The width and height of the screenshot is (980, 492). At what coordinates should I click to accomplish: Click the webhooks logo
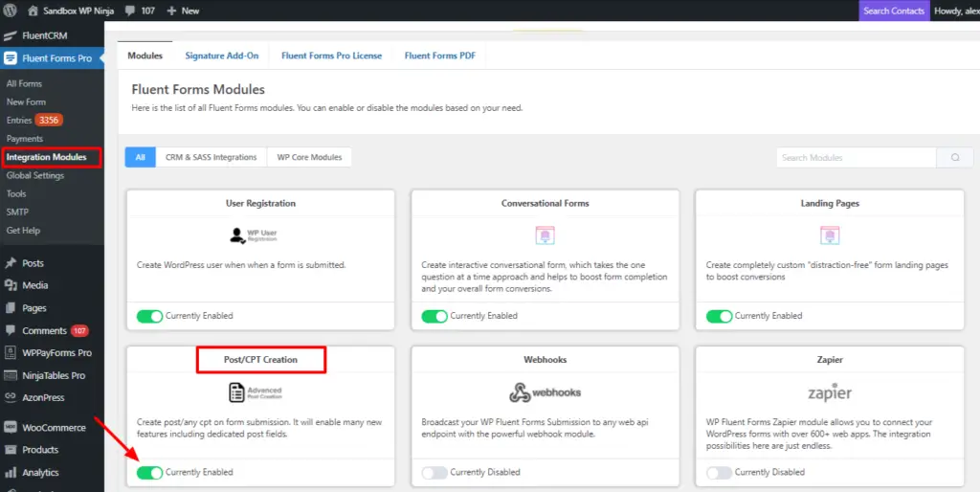click(545, 392)
